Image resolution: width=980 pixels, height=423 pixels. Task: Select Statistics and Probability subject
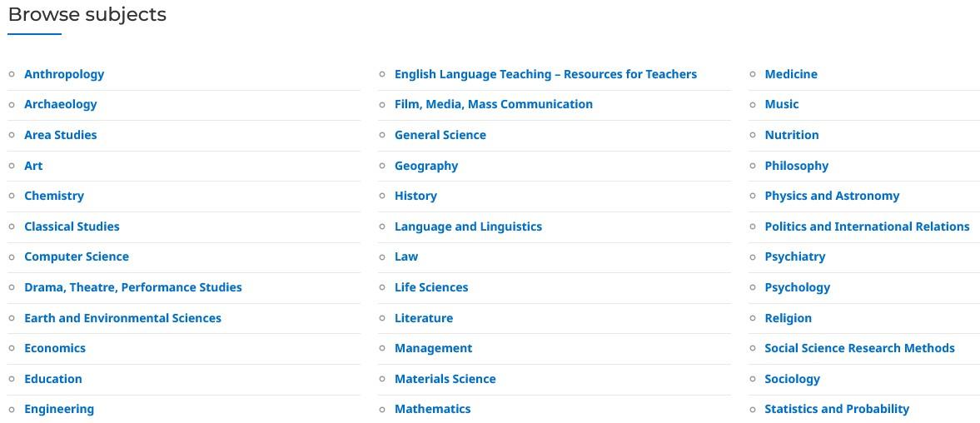coord(837,409)
